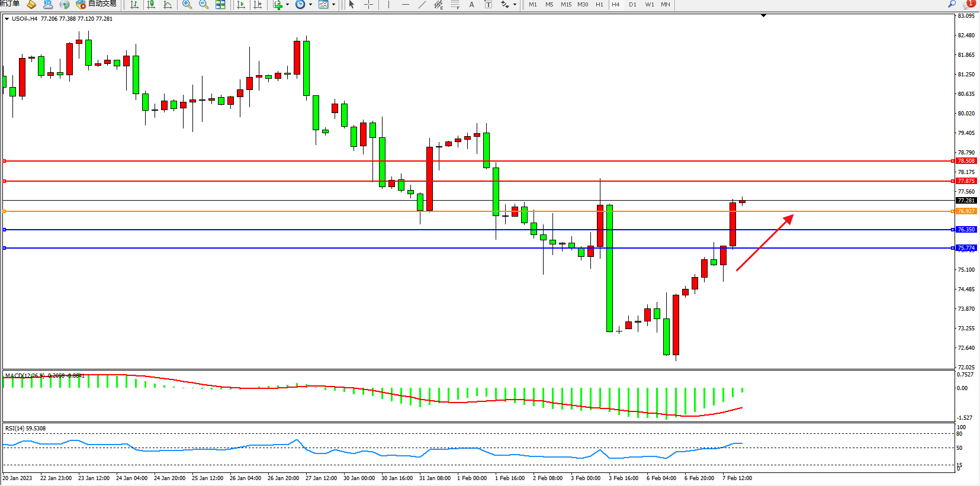The width and height of the screenshot is (980, 486).
Task: Open the chart templates dropdown arrow
Action: pos(333,5)
